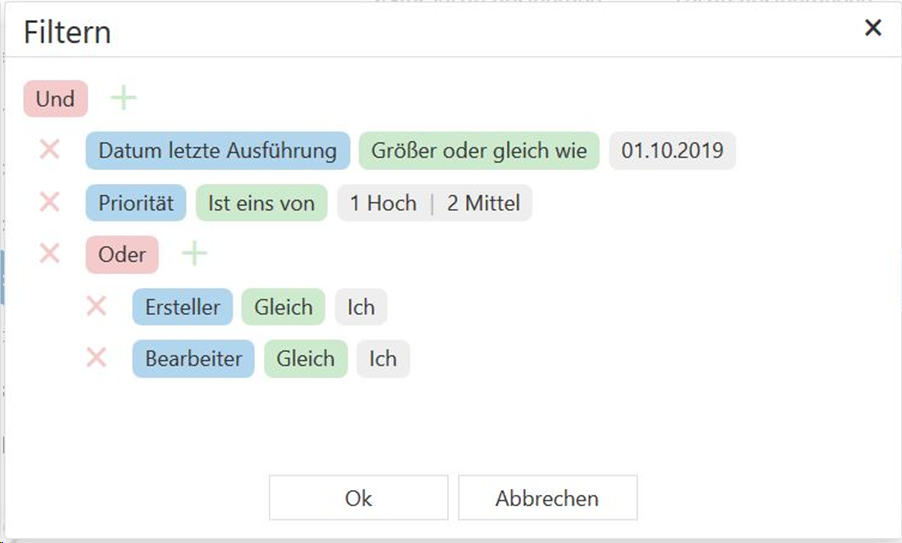Confirm the filter with Ok
Viewport: 902px width, 543px height.
358,498
